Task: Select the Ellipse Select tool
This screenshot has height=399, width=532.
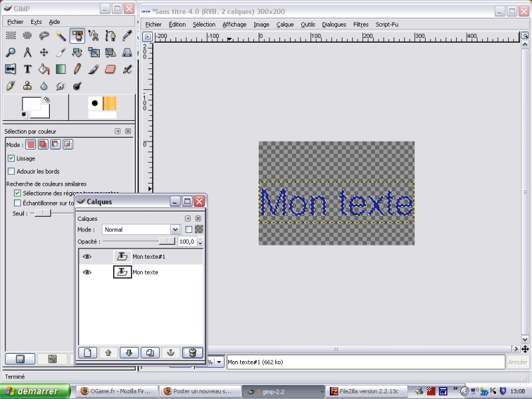Action: (x=27, y=36)
